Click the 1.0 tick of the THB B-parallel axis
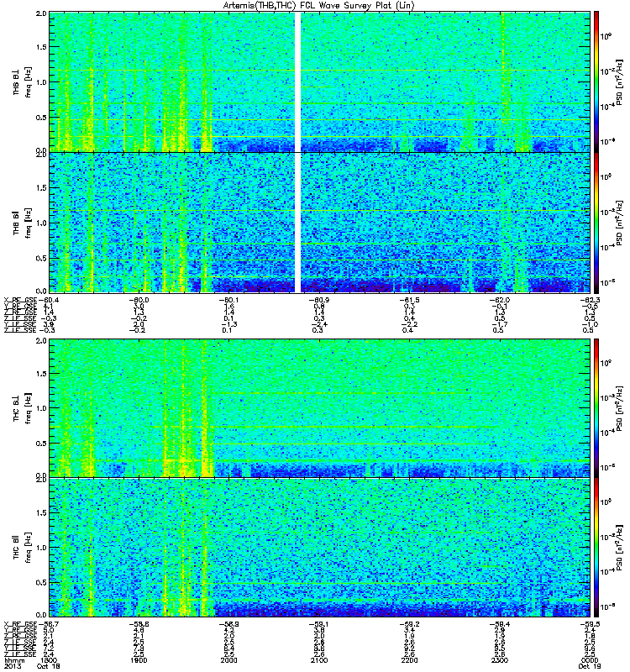Viewport: 630px width, 672px height. point(41,223)
